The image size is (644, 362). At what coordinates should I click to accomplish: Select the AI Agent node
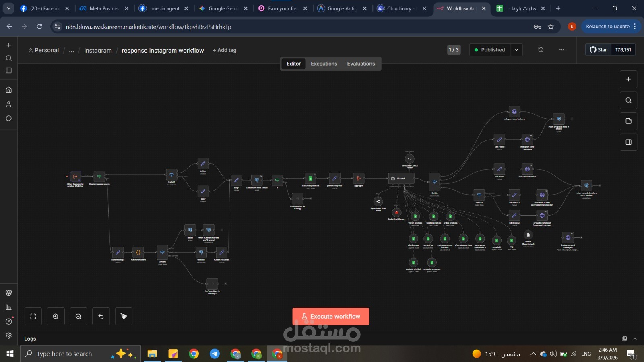click(401, 178)
